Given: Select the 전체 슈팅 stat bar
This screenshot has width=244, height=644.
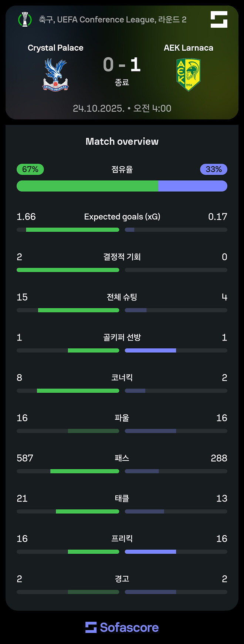Looking at the screenshot, I should click(x=122, y=310).
